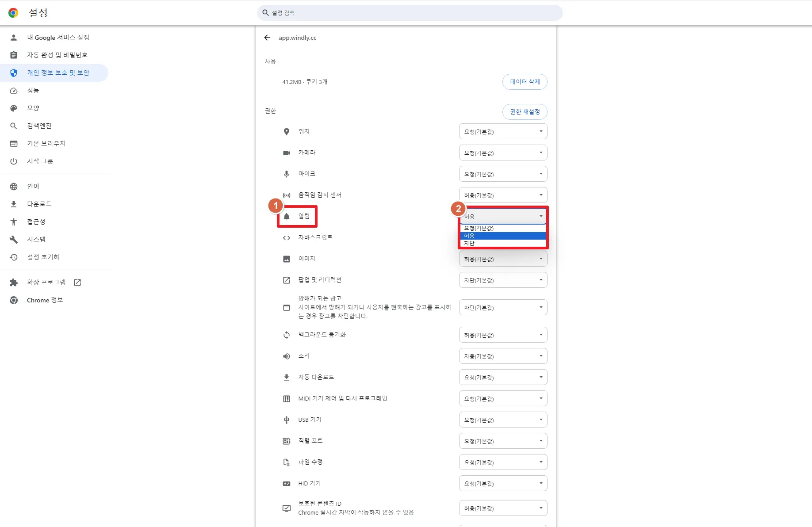812x527 pixels.
Task: Click the person icon for 내 Google 서비스 설정
Action: tap(14, 38)
